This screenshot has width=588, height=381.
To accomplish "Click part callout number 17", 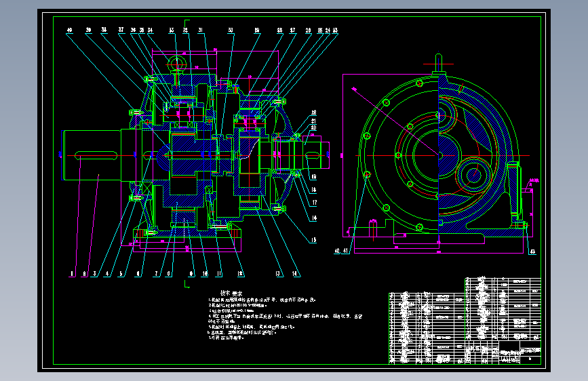I will click(314, 203).
